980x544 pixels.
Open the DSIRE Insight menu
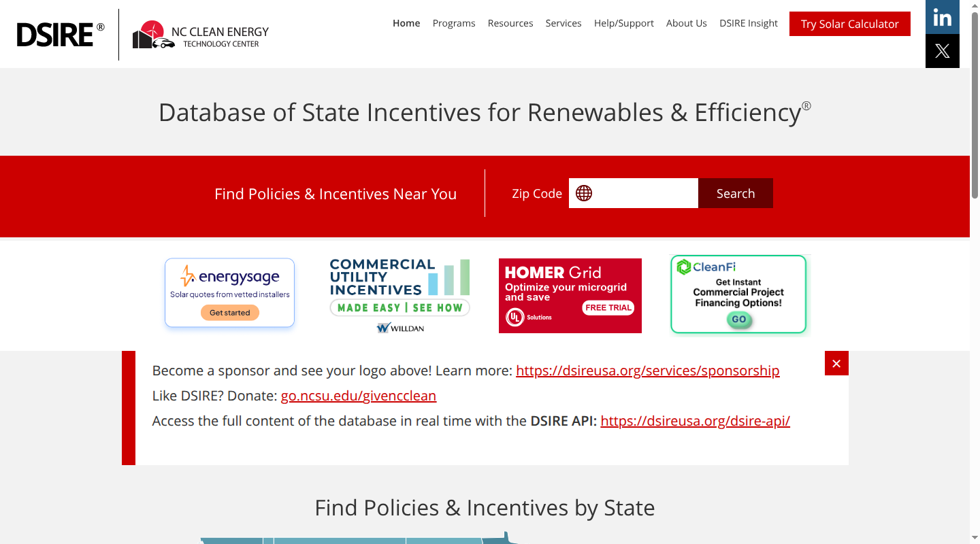pyautogui.click(x=749, y=23)
